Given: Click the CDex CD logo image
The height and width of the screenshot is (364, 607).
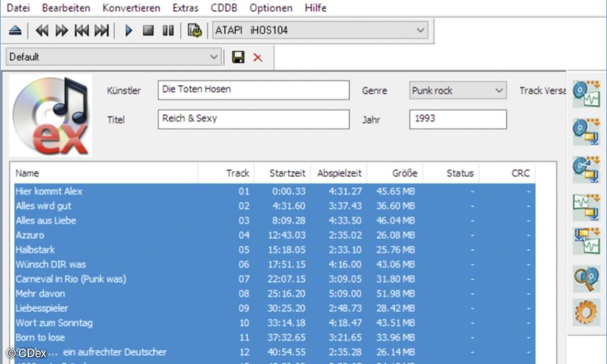Looking at the screenshot, I should pos(51,115).
